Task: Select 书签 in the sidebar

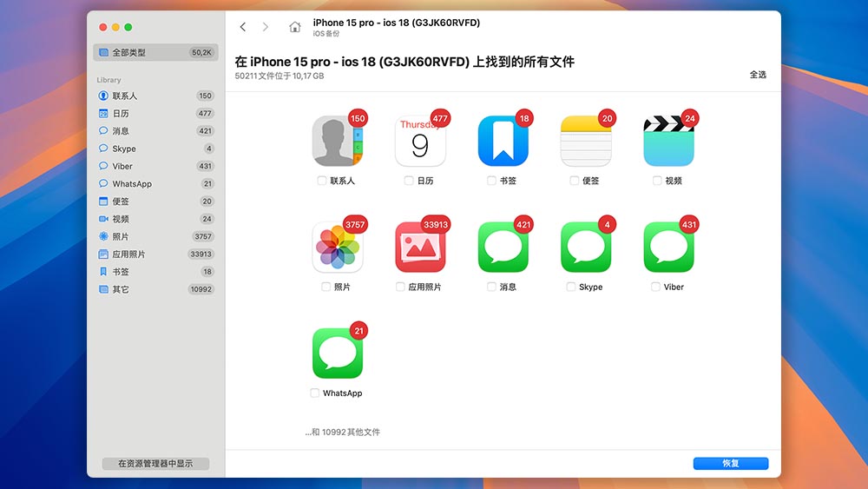Action: pyautogui.click(x=155, y=271)
